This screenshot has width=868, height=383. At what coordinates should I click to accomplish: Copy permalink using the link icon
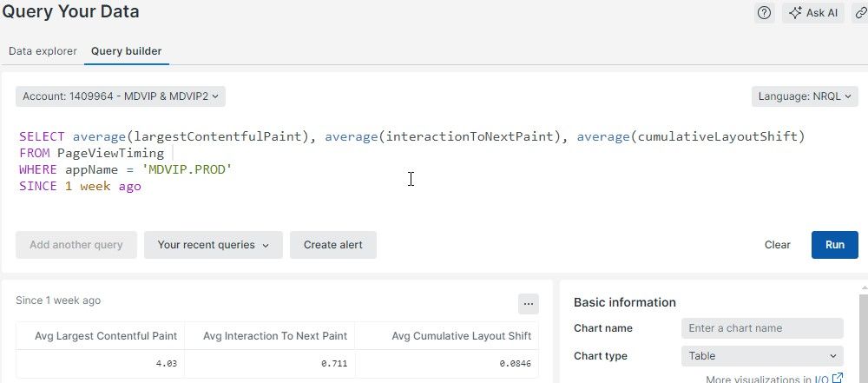(x=861, y=13)
